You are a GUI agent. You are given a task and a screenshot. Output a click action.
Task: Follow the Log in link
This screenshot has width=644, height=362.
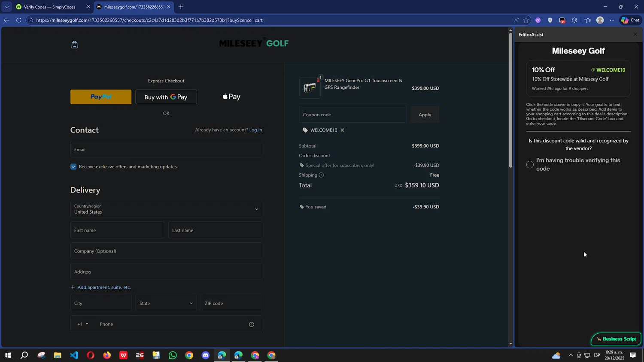[255, 130]
